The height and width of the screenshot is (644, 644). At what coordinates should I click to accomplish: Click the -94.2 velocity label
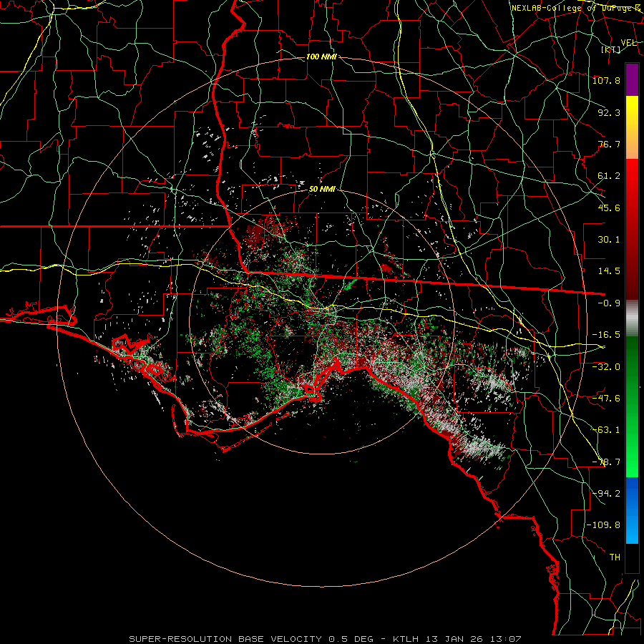[606, 494]
